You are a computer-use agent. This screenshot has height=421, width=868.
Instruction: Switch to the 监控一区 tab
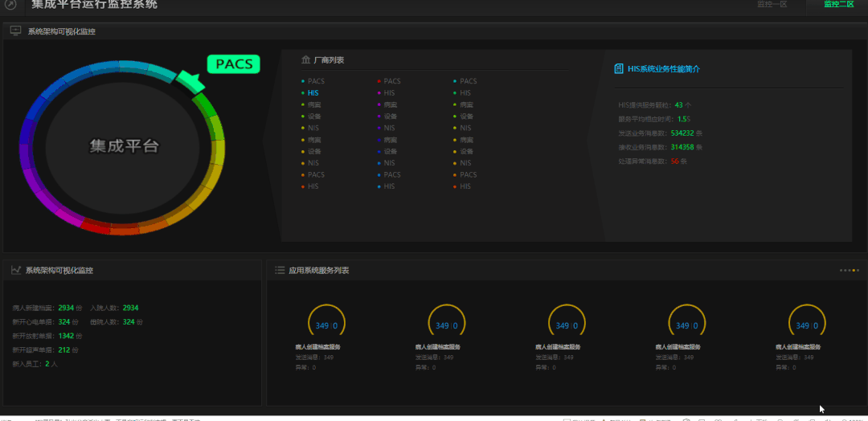click(x=772, y=5)
